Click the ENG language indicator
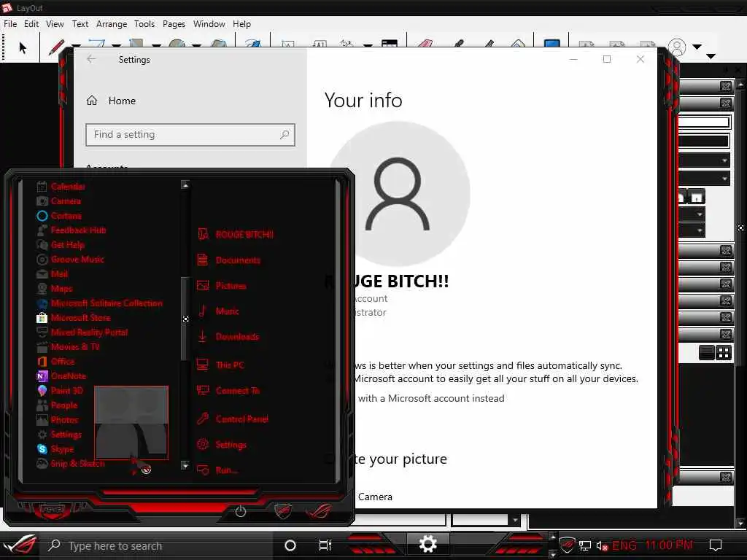Viewport: 747px width, 560px height. tap(624, 545)
